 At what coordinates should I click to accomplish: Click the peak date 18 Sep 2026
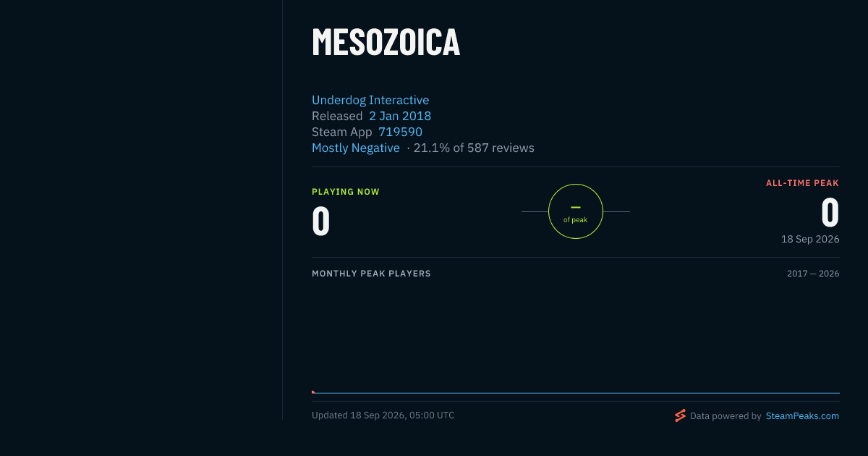pyautogui.click(x=810, y=239)
